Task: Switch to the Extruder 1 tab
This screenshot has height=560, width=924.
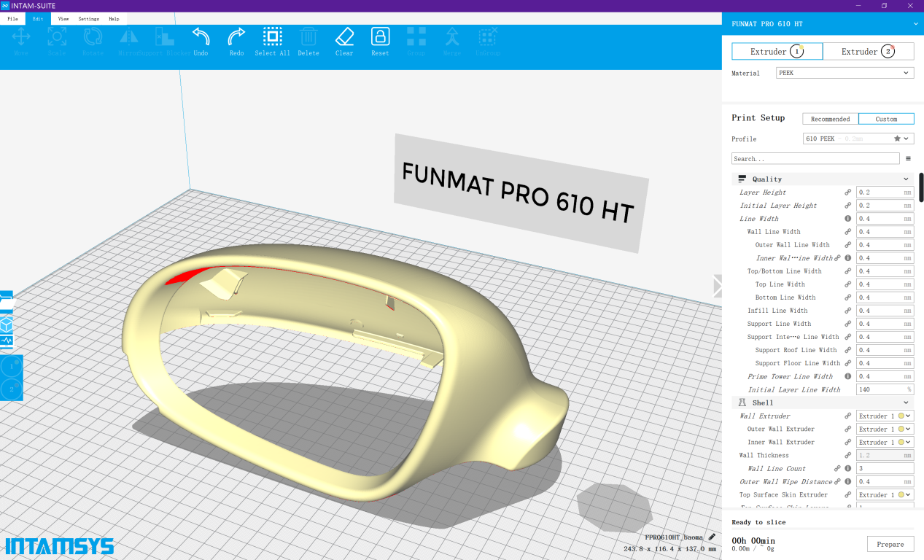Action: (777, 51)
